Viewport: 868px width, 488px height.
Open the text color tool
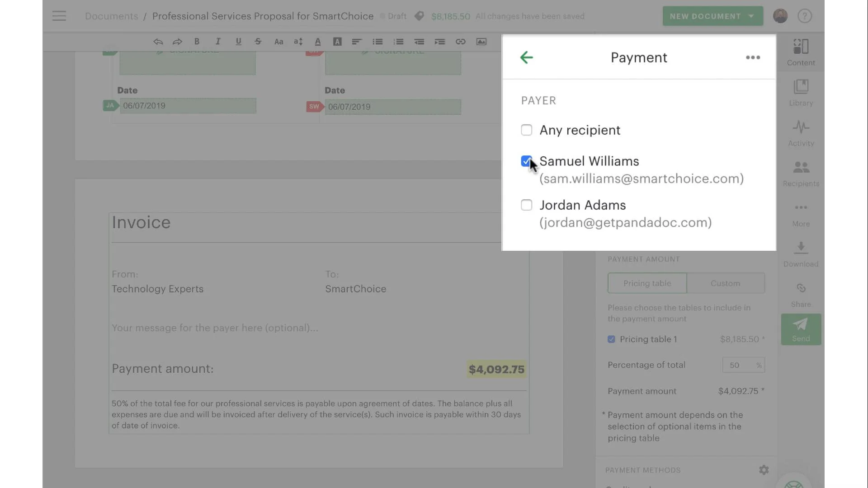(318, 42)
